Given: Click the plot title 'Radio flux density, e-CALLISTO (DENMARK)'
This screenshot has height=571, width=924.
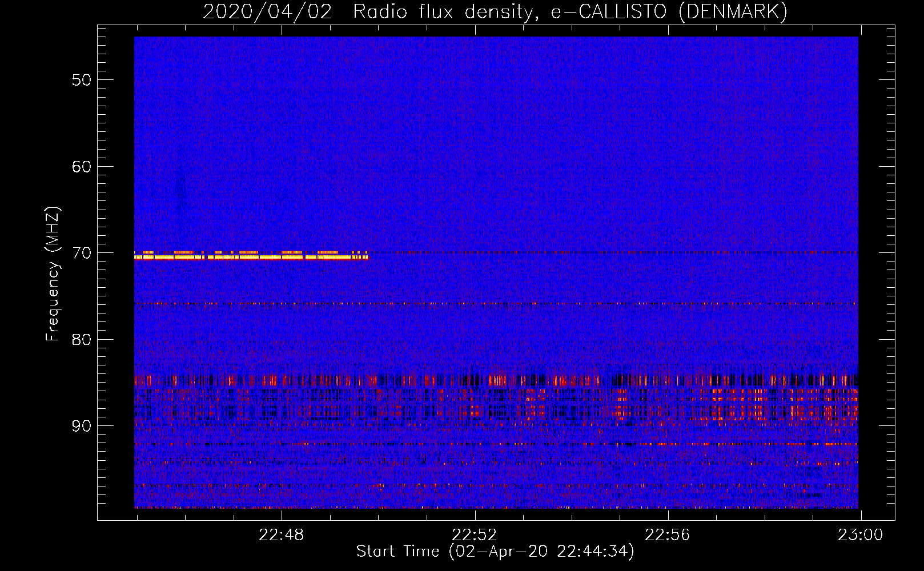Looking at the screenshot, I should [570, 11].
